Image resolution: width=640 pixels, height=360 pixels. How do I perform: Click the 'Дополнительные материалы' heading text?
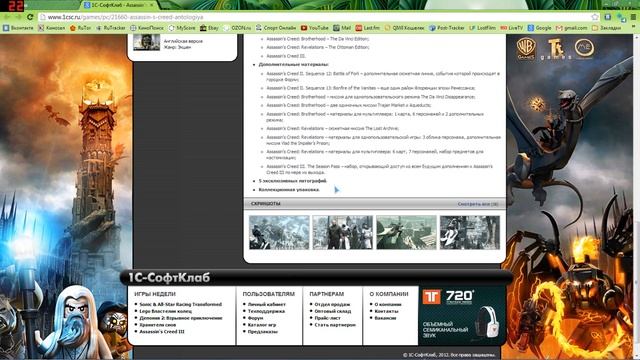tap(293, 64)
